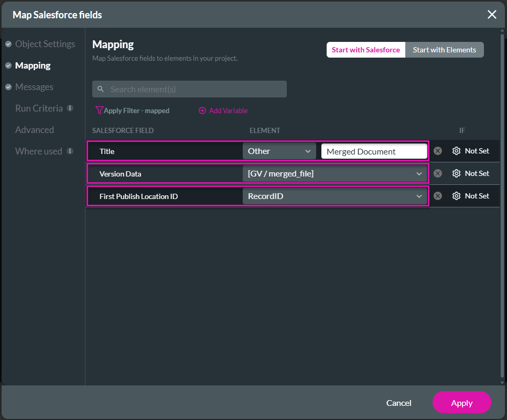This screenshot has height=420, width=507.
Task: Click the vertical scrollbar of the dialog
Action: pyautogui.click(x=502, y=205)
